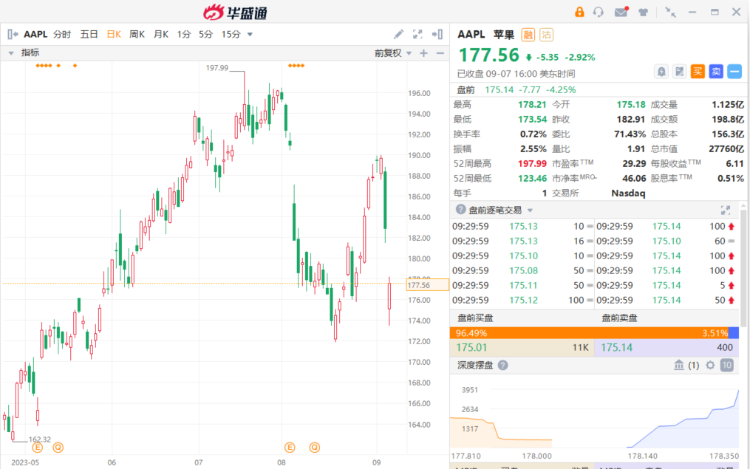
Task: Open depth order book settings gear
Action: tap(710, 365)
